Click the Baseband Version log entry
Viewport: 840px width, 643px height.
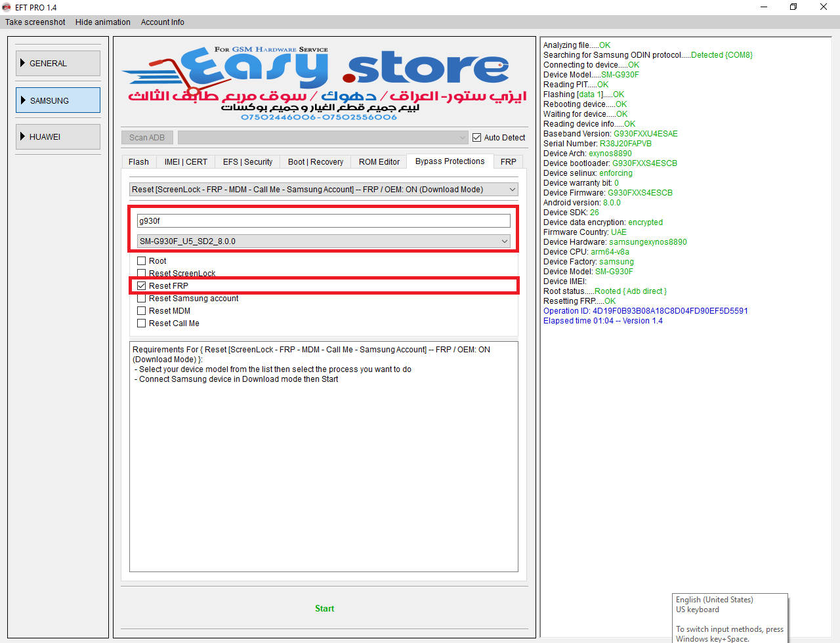[610, 134]
